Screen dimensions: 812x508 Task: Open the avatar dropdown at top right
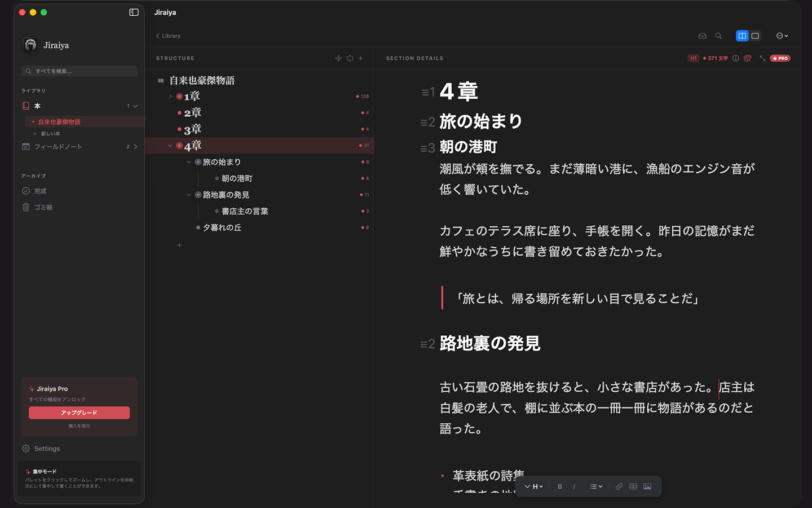click(782, 36)
